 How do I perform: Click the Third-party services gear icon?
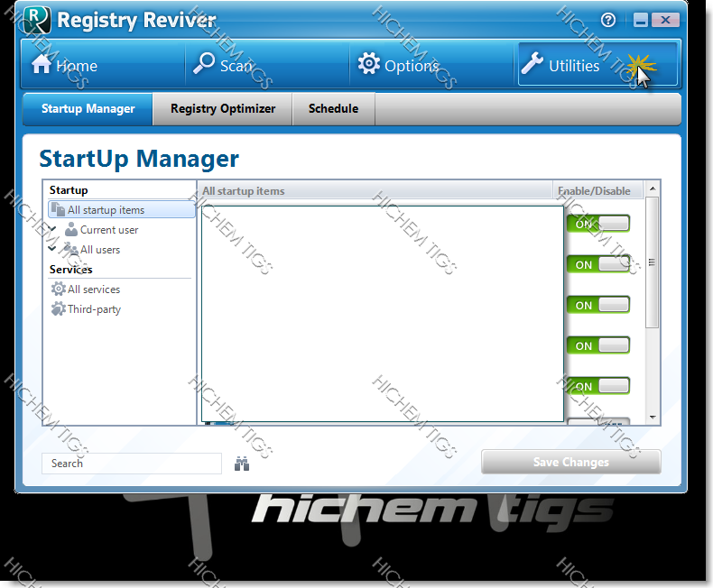coord(58,309)
